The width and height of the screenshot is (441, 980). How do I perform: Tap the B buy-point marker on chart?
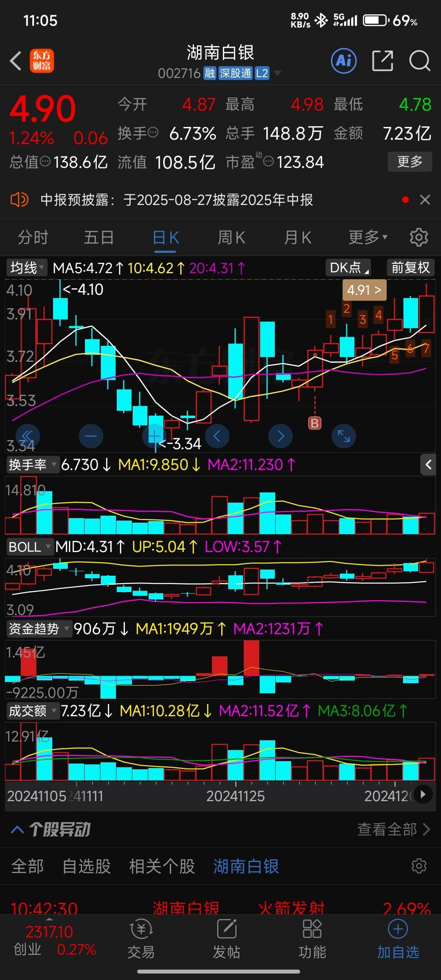(x=315, y=423)
